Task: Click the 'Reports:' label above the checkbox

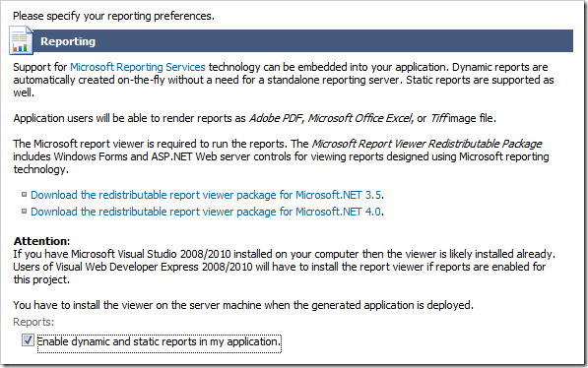Action: 33,322
